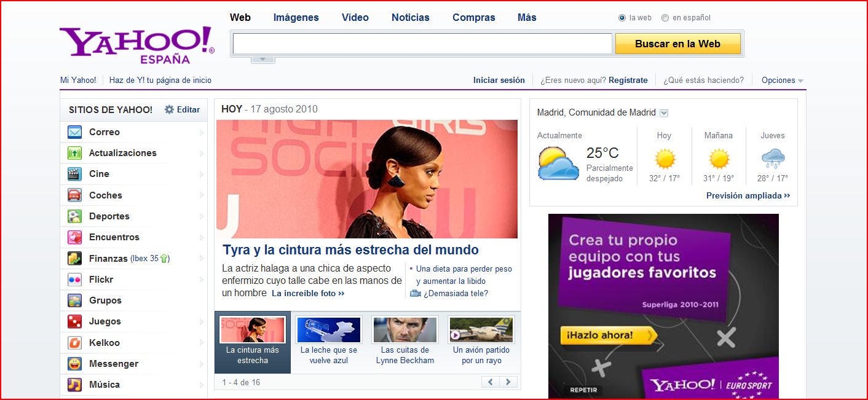Select the "la web" radio button

tap(622, 18)
